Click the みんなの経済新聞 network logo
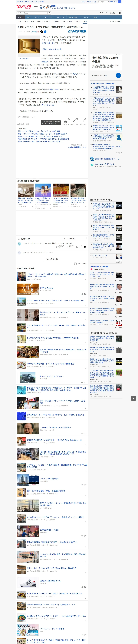138x644 pixels. (x=77, y=32)
